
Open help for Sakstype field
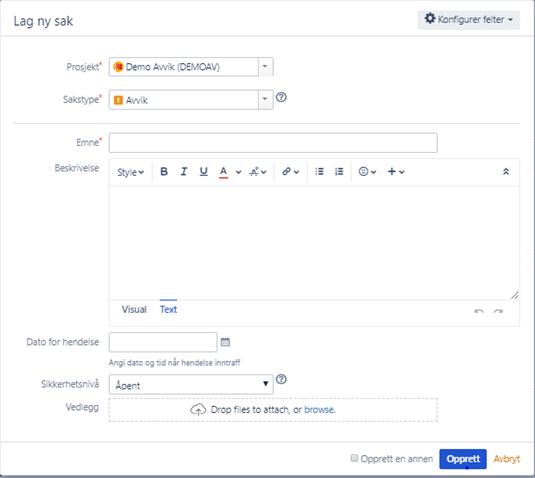tap(281, 98)
